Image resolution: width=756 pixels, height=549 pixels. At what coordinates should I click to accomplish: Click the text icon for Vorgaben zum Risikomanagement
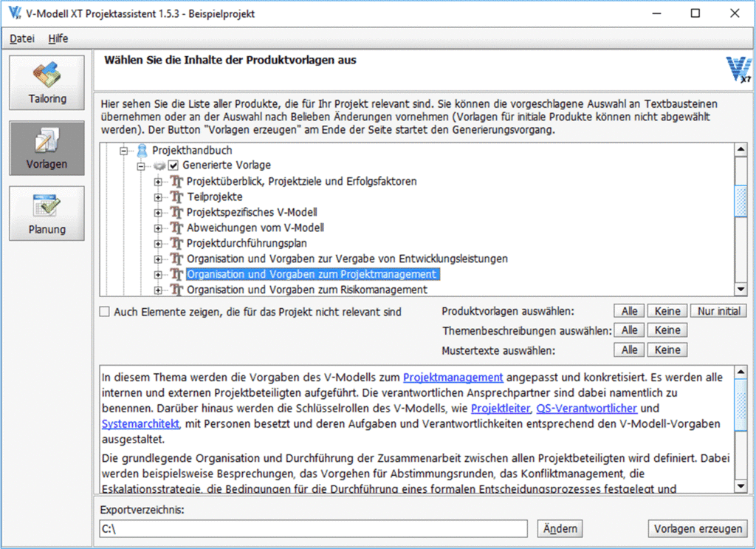176,290
